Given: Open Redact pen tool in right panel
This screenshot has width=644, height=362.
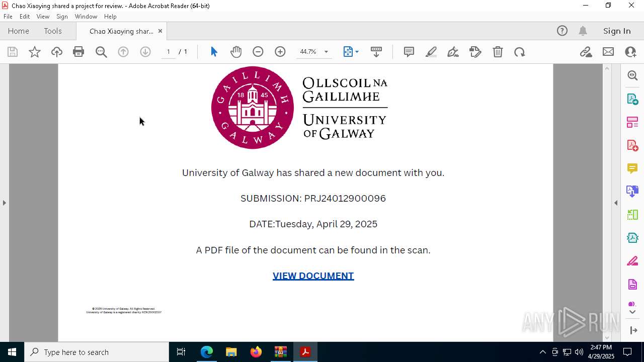Looking at the screenshot, I should click(x=632, y=261).
